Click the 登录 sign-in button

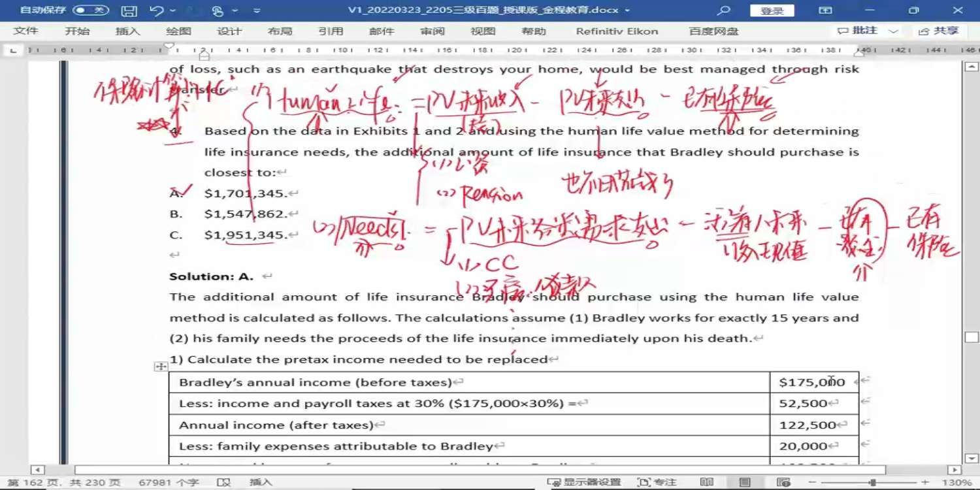pyautogui.click(x=772, y=10)
